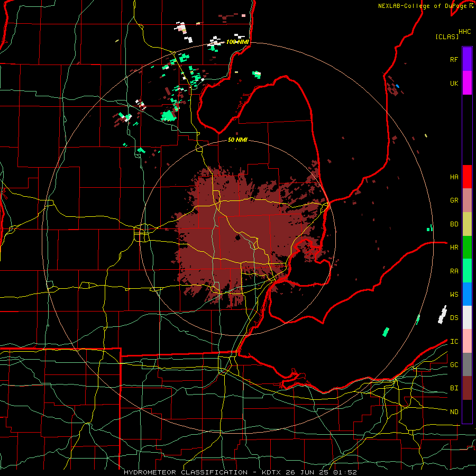
Task: Click the HA label beside the legend
Action: coord(454,177)
